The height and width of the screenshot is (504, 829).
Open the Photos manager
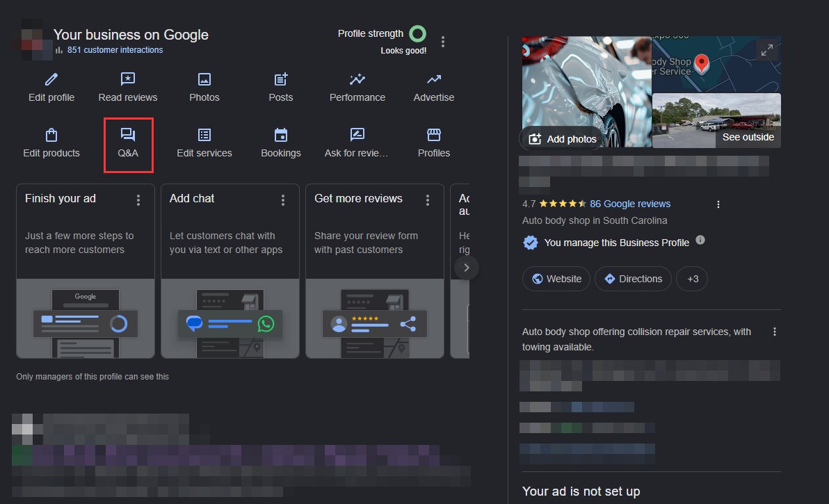(x=204, y=88)
